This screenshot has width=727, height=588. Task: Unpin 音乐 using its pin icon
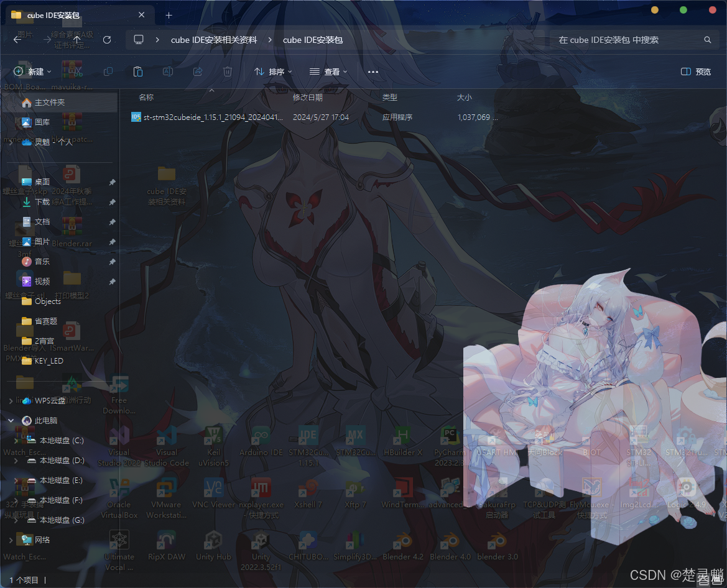click(112, 262)
